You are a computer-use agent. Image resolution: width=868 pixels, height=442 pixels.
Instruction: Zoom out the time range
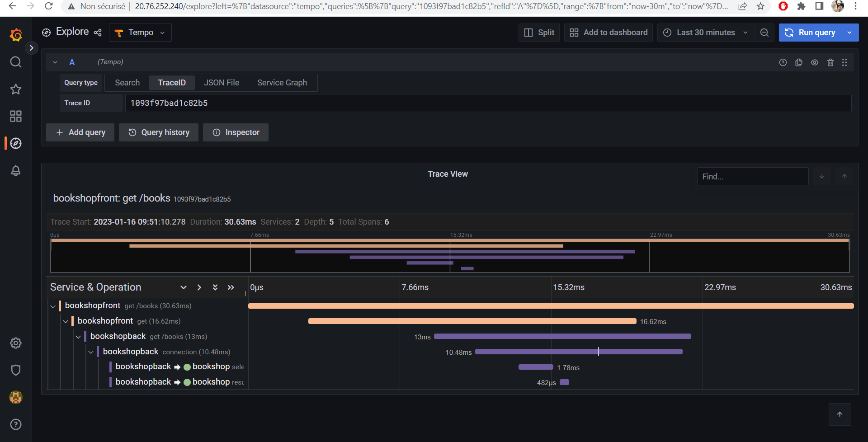pyautogui.click(x=764, y=33)
